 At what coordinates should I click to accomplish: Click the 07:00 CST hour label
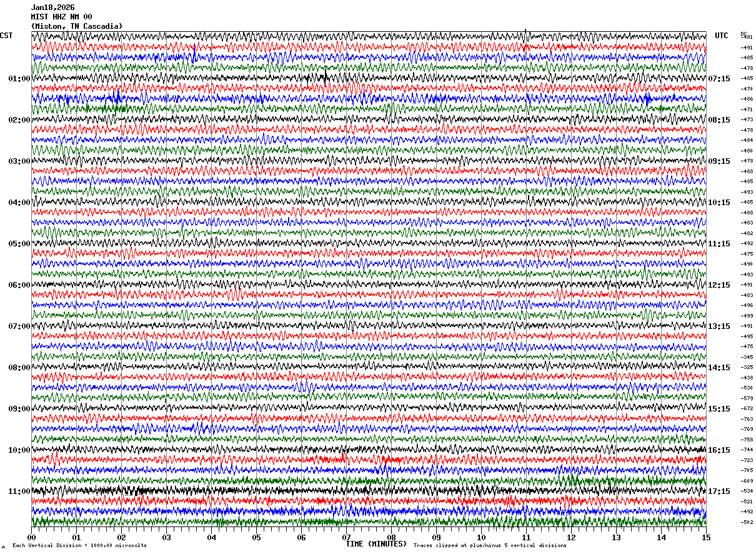[19, 326]
